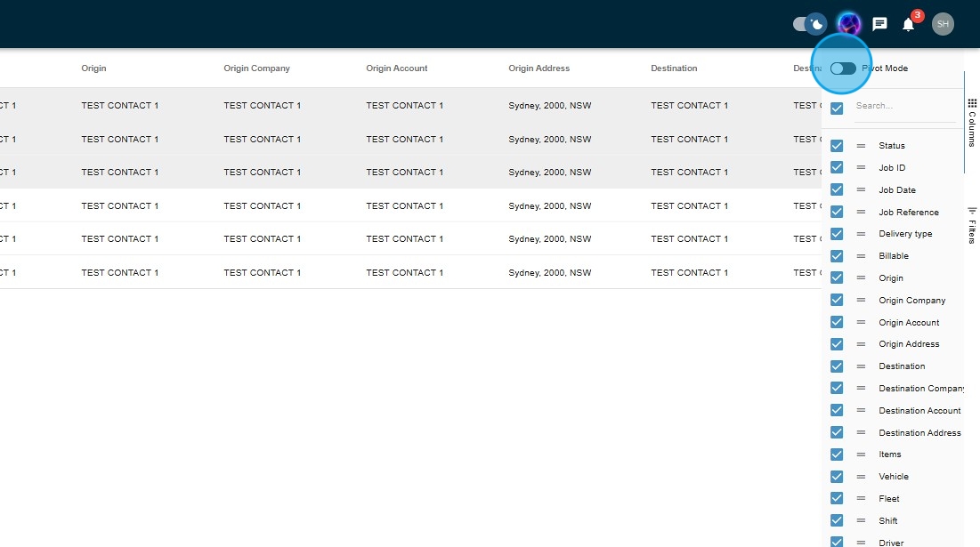Toggle the dark mode switch
The image size is (980, 547).
click(x=809, y=24)
